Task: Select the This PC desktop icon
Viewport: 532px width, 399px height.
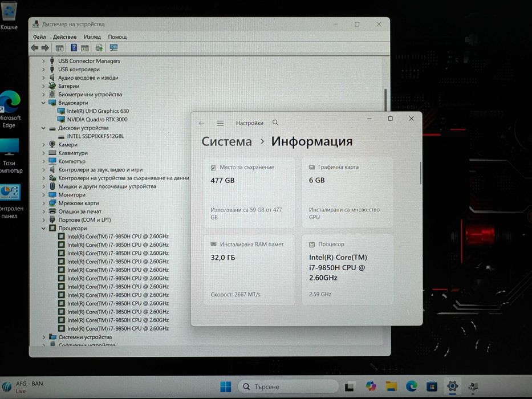Action: 10,156
